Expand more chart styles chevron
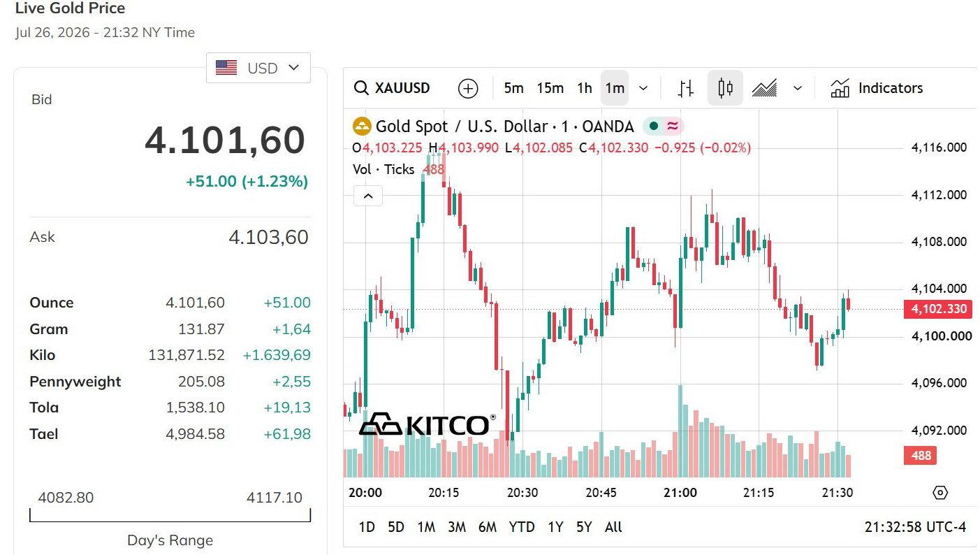 coord(798,88)
